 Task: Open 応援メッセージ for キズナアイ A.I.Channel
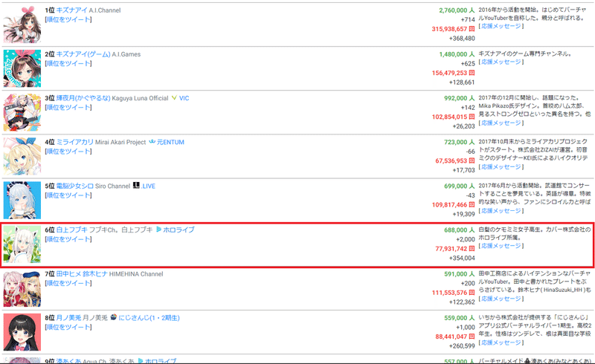pyautogui.click(x=501, y=26)
